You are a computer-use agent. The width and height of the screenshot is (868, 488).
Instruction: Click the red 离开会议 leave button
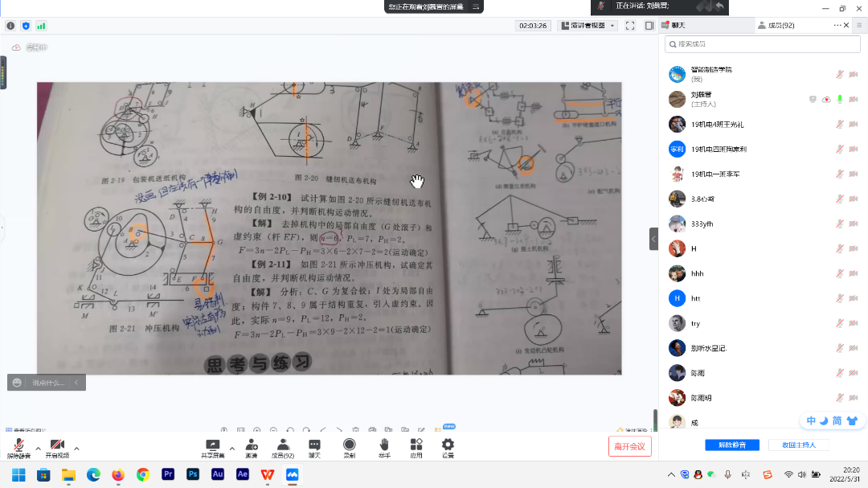click(x=629, y=446)
